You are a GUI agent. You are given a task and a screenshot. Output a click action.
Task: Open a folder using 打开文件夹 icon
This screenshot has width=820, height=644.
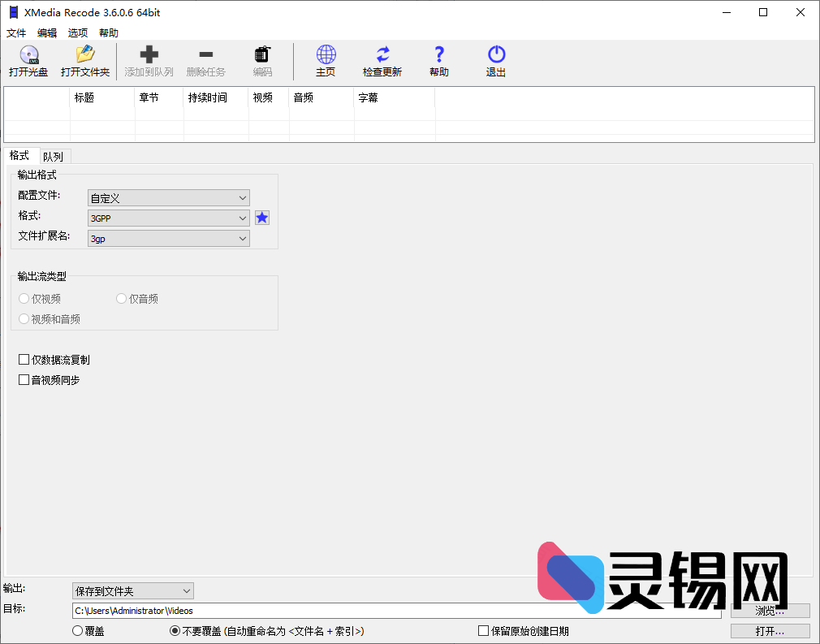(85, 61)
